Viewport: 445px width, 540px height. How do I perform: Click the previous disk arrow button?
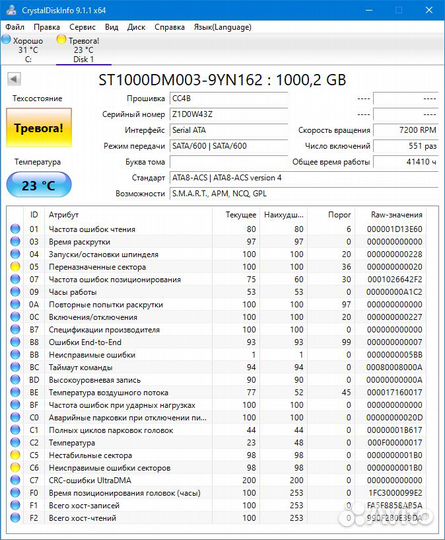coord(14,79)
